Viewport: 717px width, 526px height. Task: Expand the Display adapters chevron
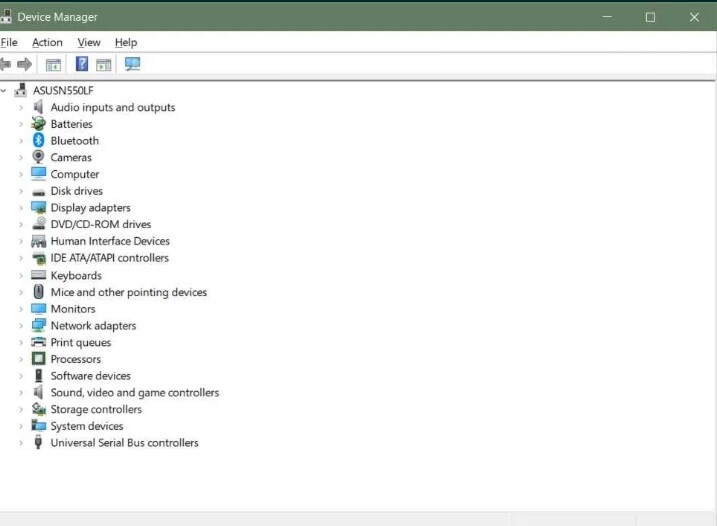(21, 208)
